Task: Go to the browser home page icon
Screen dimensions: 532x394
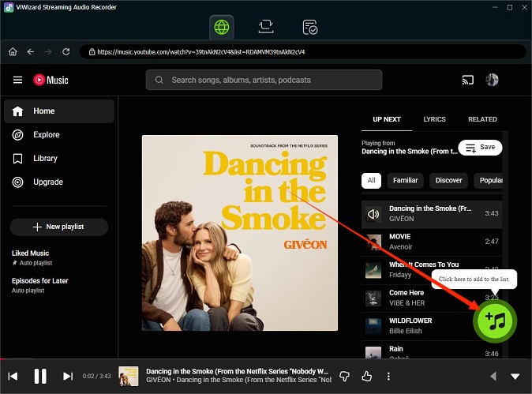Action: pos(13,52)
